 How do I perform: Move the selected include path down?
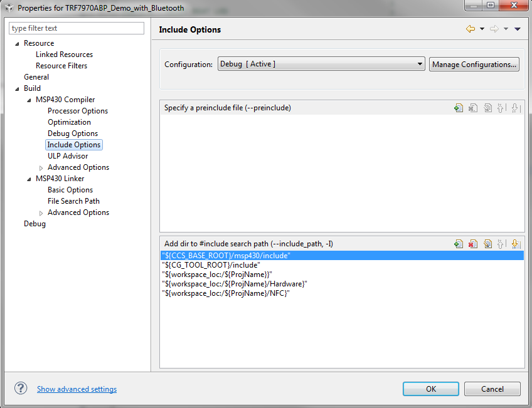point(516,244)
